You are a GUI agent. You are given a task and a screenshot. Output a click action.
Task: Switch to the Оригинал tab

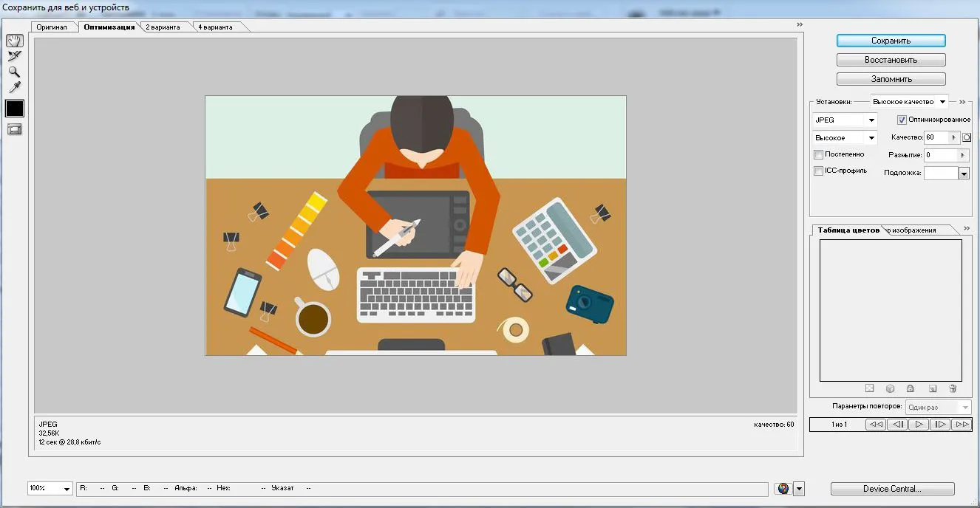point(52,27)
